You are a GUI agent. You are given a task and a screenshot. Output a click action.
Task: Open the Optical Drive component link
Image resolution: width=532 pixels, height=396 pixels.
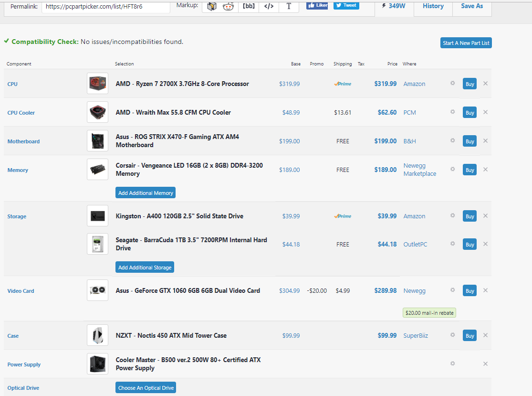point(23,388)
